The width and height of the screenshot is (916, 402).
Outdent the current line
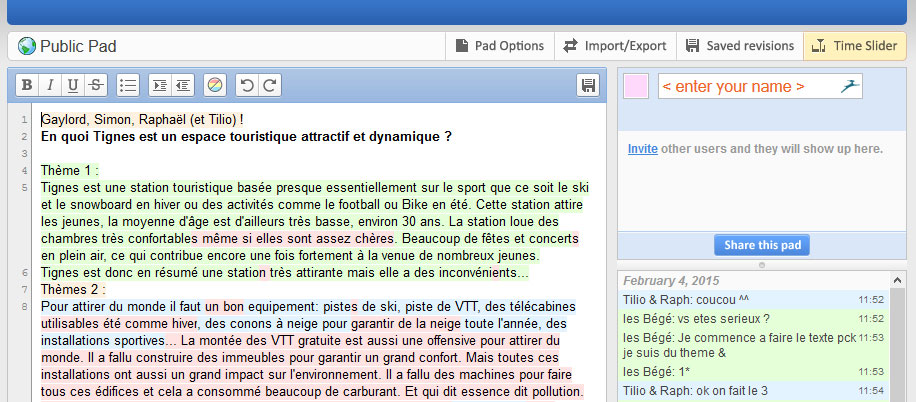(182, 86)
